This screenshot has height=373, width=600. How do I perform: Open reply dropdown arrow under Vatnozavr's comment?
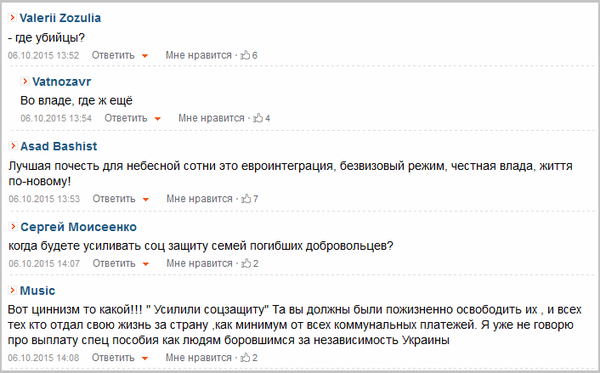click(157, 119)
